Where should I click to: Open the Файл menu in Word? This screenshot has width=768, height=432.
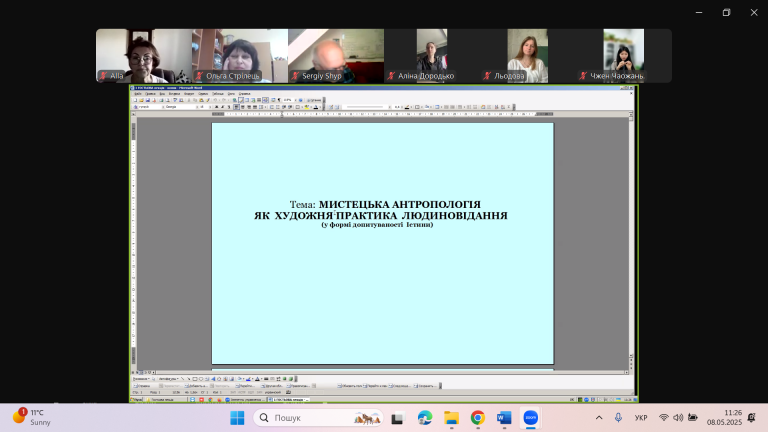tap(138, 94)
